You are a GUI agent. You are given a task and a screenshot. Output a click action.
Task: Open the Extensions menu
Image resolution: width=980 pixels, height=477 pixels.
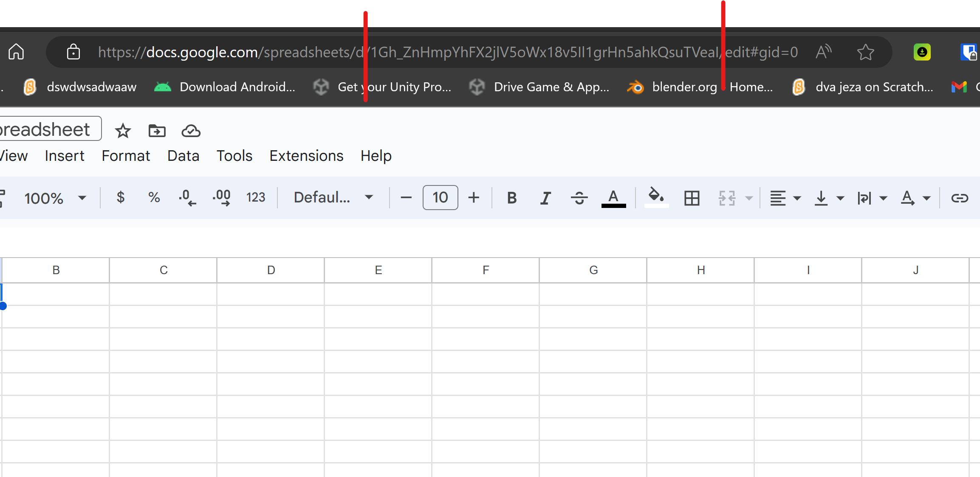click(x=306, y=156)
